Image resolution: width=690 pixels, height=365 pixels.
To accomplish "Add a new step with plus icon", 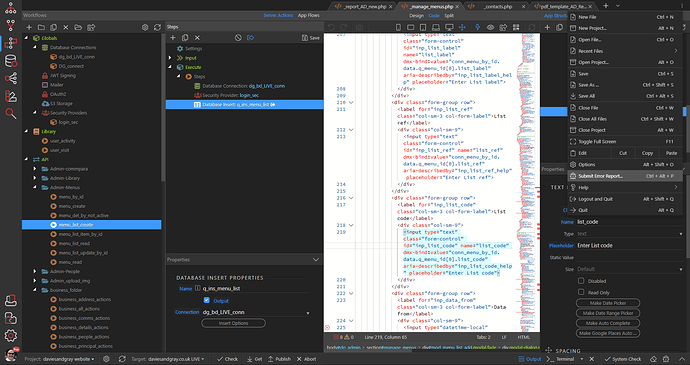I will [x=172, y=38].
